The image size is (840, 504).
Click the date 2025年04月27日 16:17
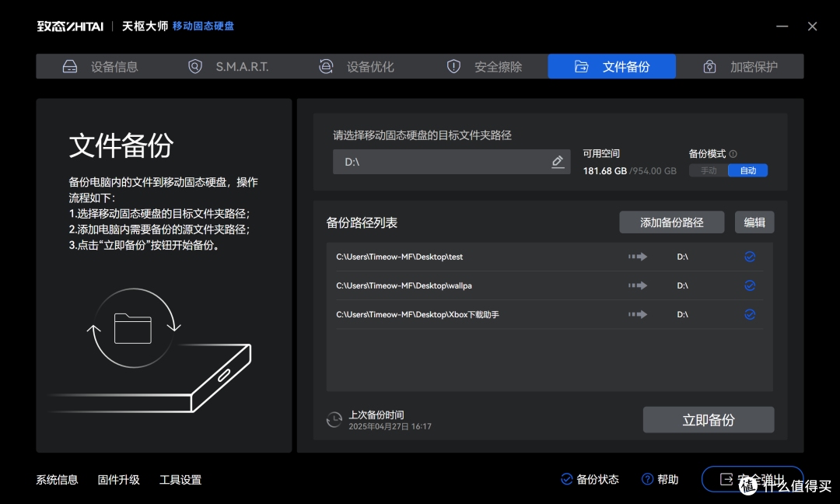pyautogui.click(x=390, y=426)
